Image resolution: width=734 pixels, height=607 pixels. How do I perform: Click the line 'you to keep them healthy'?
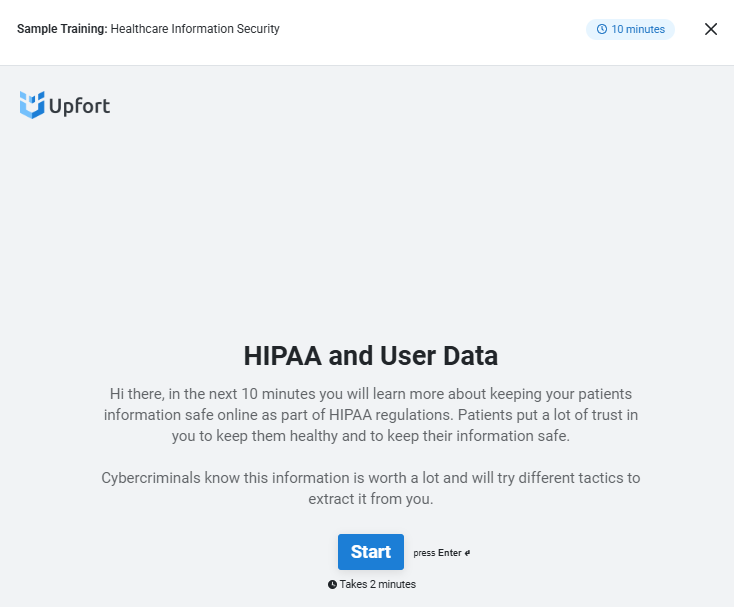[371, 436]
